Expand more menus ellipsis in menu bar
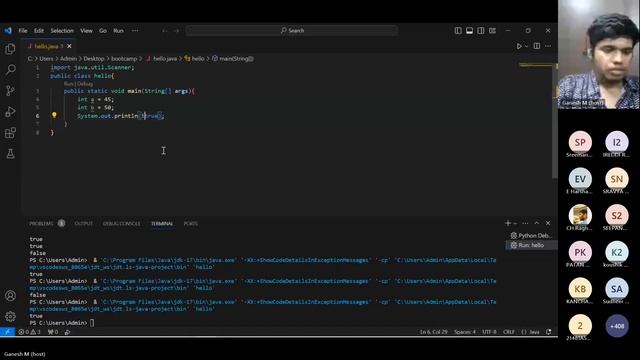The image size is (640, 360). [x=135, y=31]
